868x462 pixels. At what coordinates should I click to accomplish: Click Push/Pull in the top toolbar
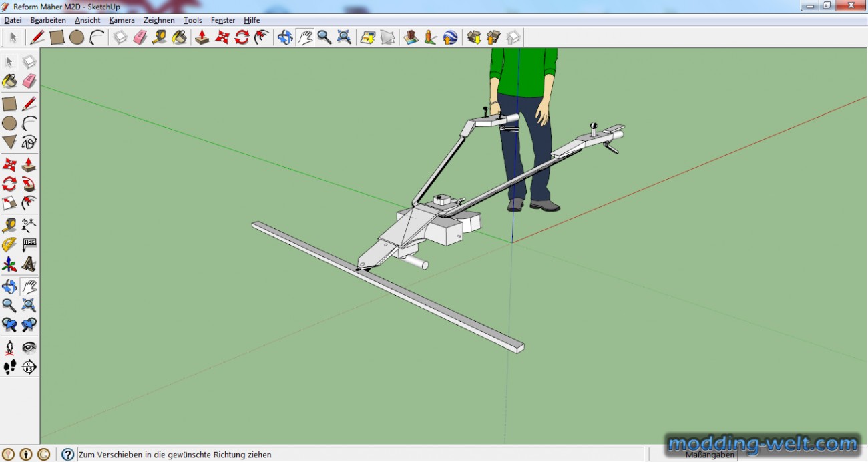coord(202,37)
